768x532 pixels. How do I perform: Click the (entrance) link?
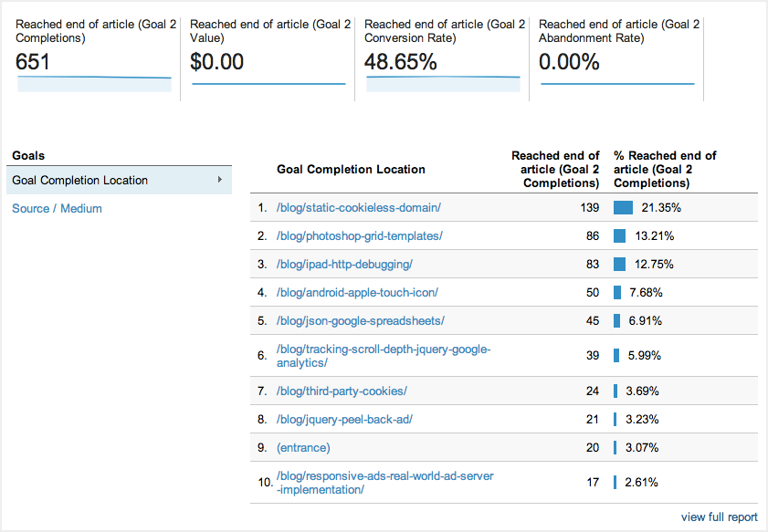click(x=303, y=448)
